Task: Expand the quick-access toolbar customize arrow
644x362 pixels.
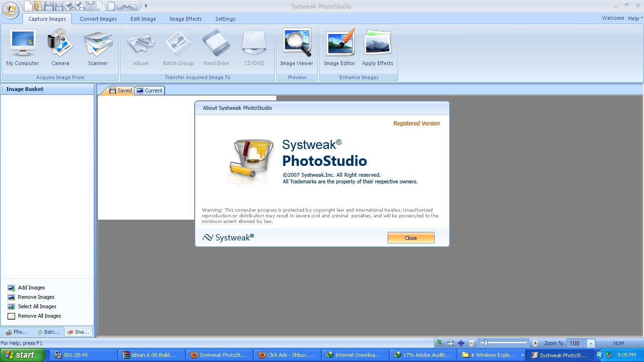Action: pos(146,6)
